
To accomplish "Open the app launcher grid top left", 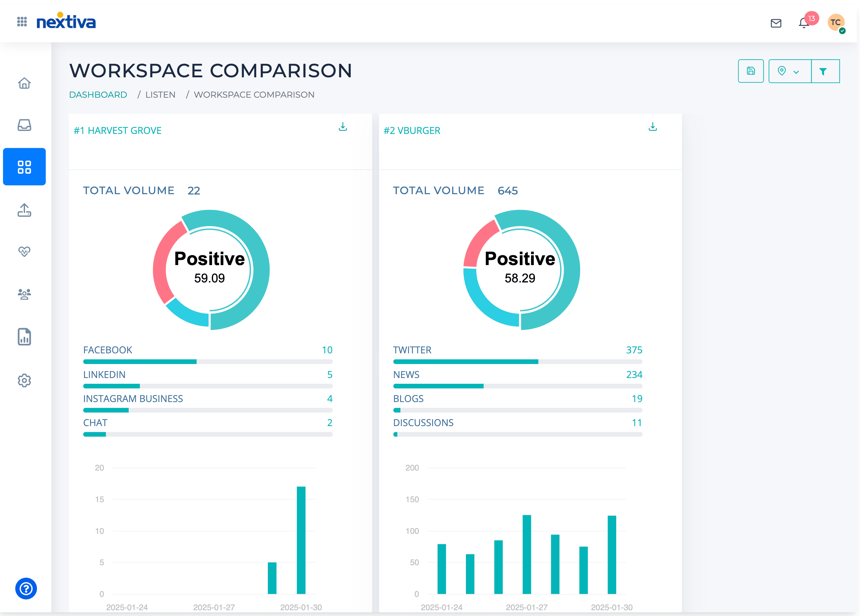I will (22, 21).
